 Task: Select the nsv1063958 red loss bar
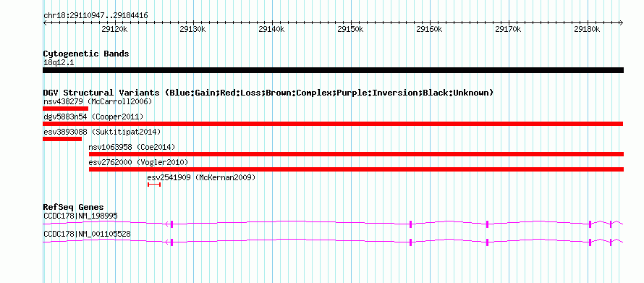pos(356,154)
